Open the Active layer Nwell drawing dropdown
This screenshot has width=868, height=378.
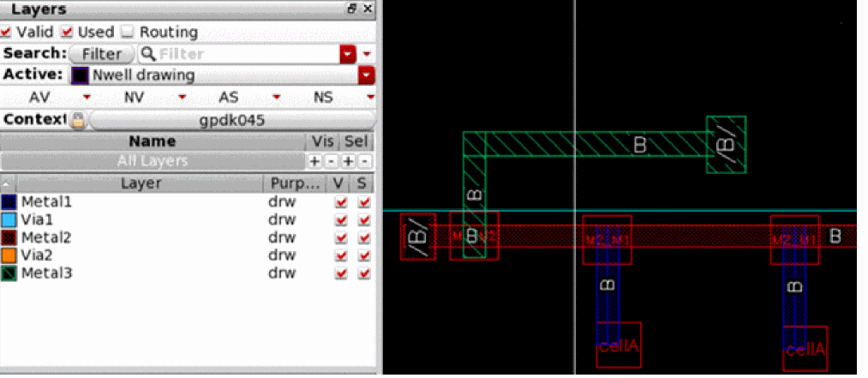(367, 75)
